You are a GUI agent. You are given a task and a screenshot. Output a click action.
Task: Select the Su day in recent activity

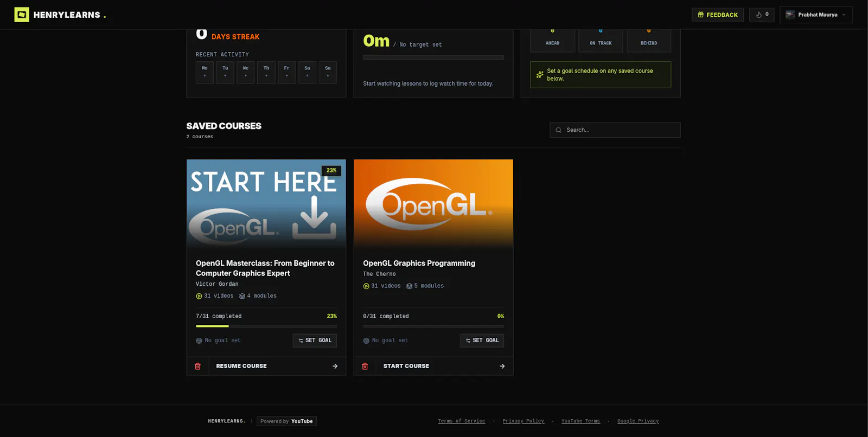pyautogui.click(x=328, y=72)
